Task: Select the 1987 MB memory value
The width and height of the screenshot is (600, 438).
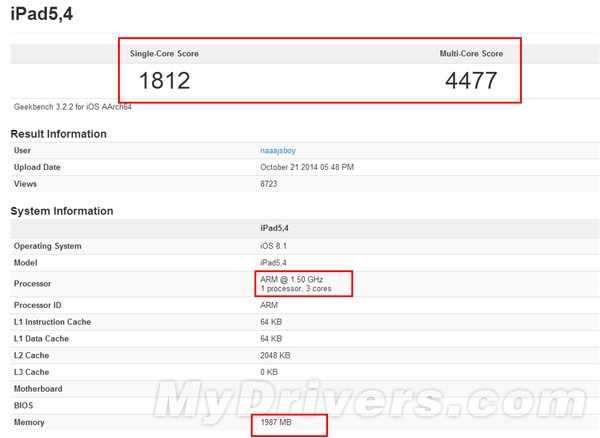Action: [x=276, y=422]
